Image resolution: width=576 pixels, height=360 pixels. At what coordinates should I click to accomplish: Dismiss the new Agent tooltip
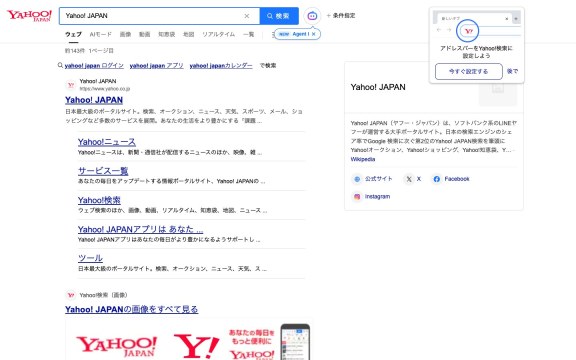click(x=313, y=34)
